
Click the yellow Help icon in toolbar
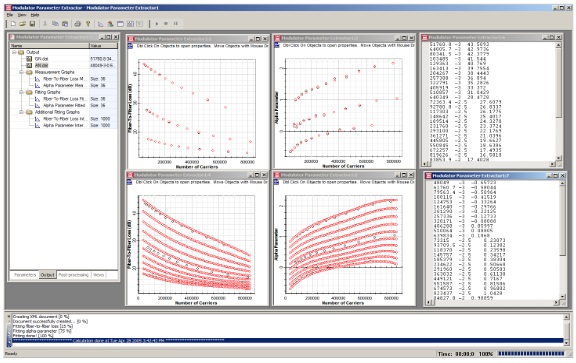click(88, 24)
